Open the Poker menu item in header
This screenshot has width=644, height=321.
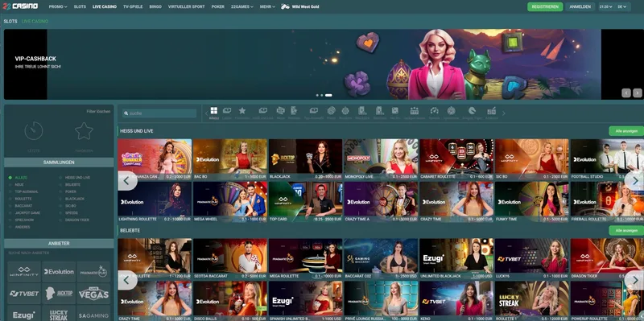pyautogui.click(x=218, y=6)
